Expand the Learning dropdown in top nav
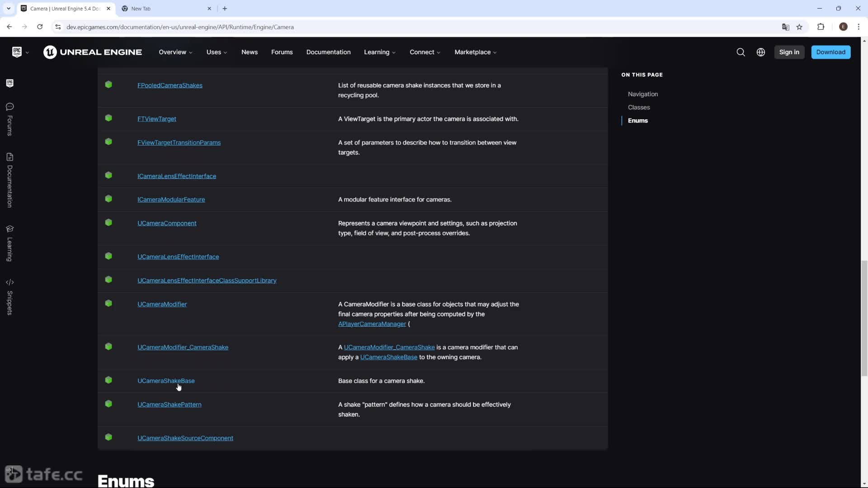Image resolution: width=868 pixels, height=488 pixels. [x=380, y=52]
